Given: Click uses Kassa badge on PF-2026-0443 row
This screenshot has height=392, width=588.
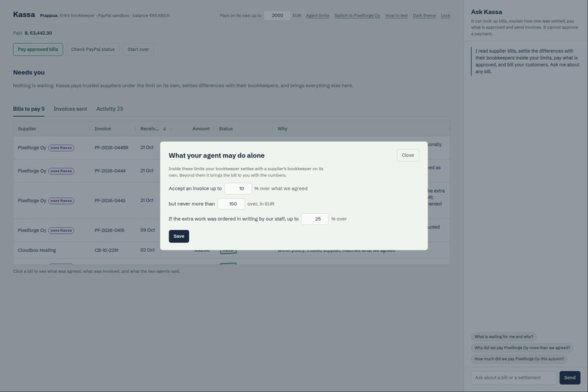Looking at the screenshot, I should (61, 201).
